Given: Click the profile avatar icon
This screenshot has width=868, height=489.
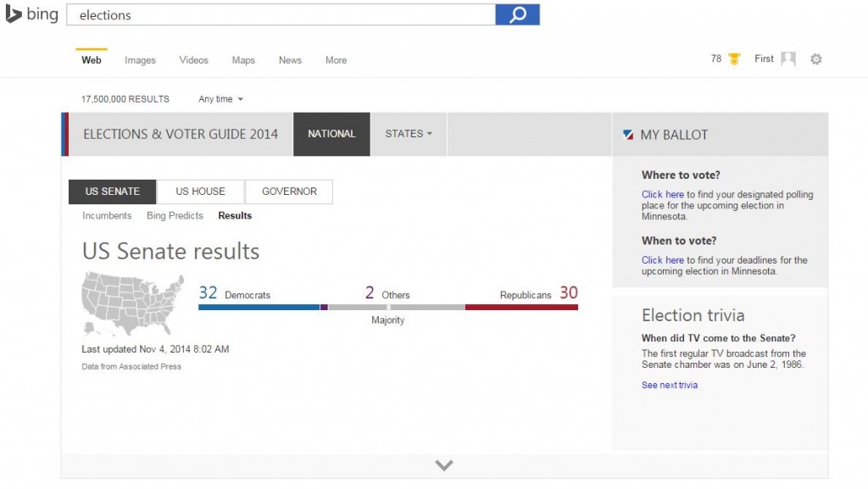Looking at the screenshot, I should (788, 58).
